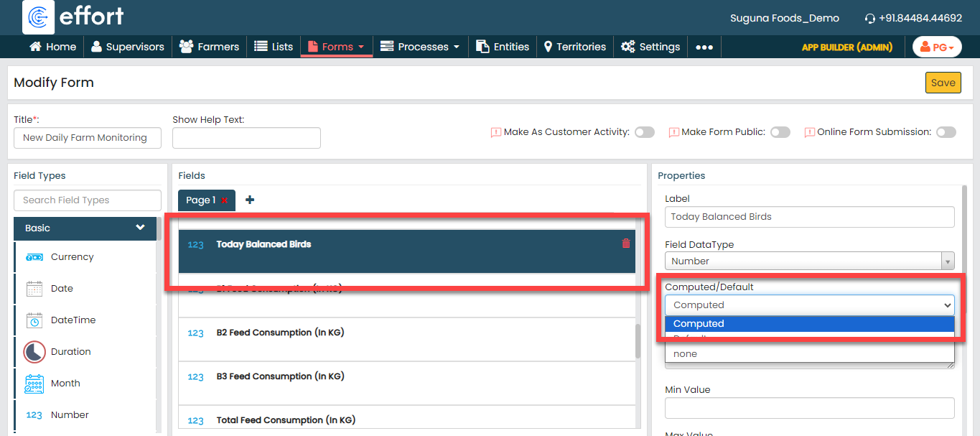
Task: Click the Save button
Action: pos(943,83)
